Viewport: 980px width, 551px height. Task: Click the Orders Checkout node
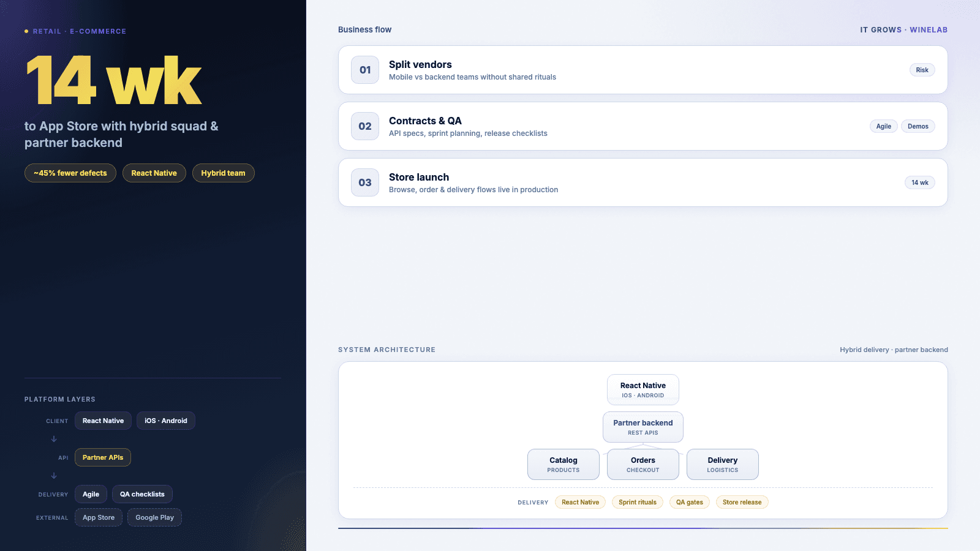[x=643, y=464]
